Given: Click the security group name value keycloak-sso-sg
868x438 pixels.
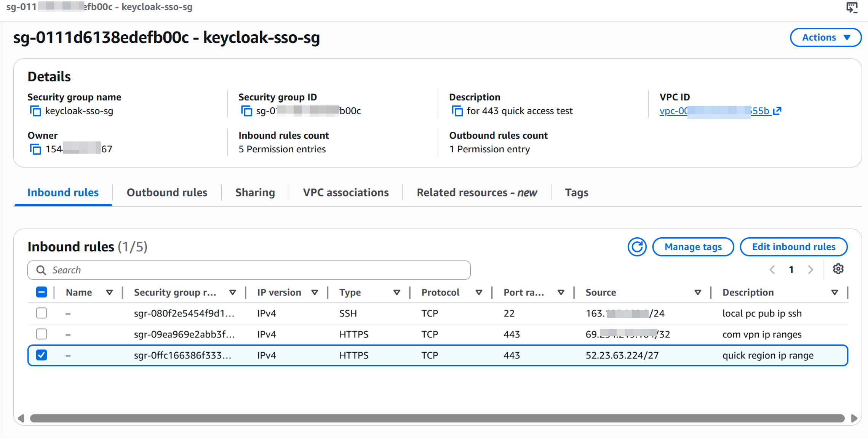Looking at the screenshot, I should click(x=79, y=111).
